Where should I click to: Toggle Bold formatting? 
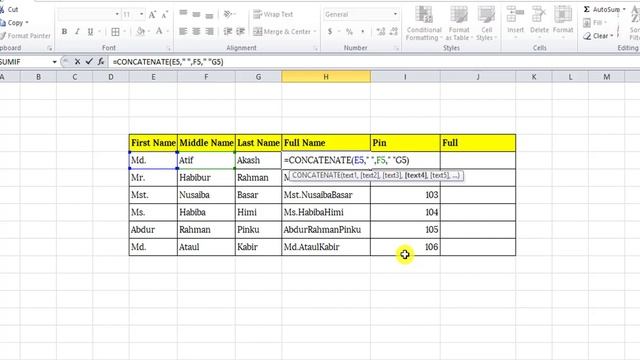[x=64, y=31]
